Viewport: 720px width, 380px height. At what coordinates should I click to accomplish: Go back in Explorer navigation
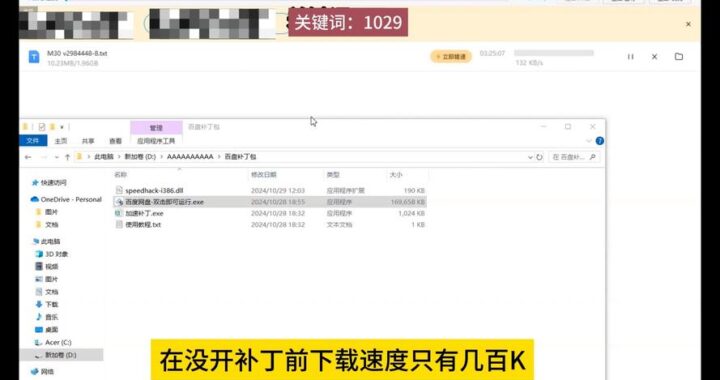point(28,157)
